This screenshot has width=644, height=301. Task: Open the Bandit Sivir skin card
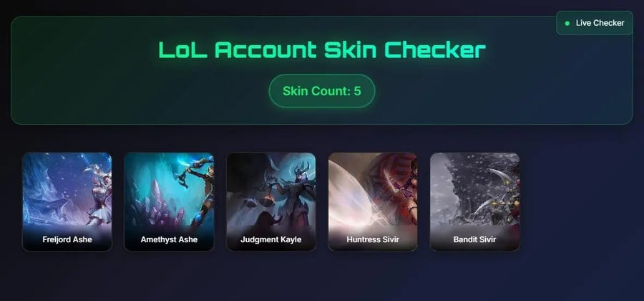click(474, 201)
